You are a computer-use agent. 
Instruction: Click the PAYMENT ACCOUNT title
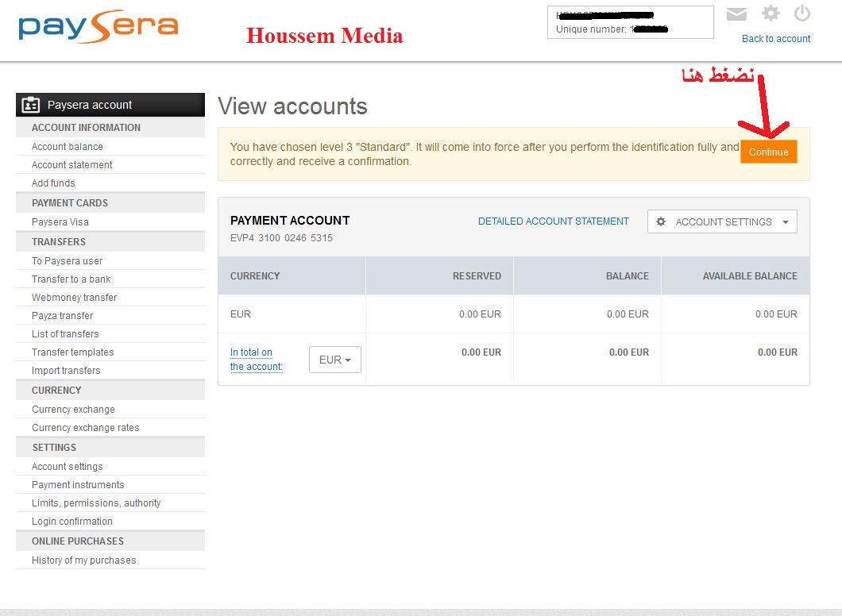point(290,221)
